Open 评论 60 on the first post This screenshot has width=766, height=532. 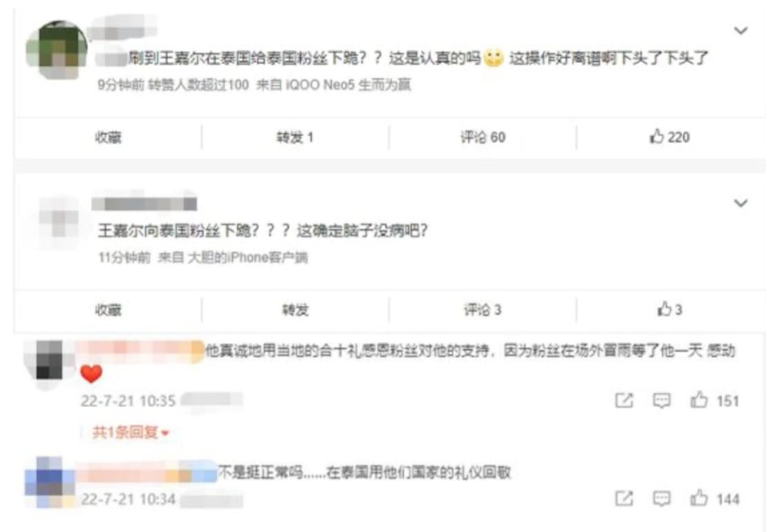pyautogui.click(x=483, y=137)
